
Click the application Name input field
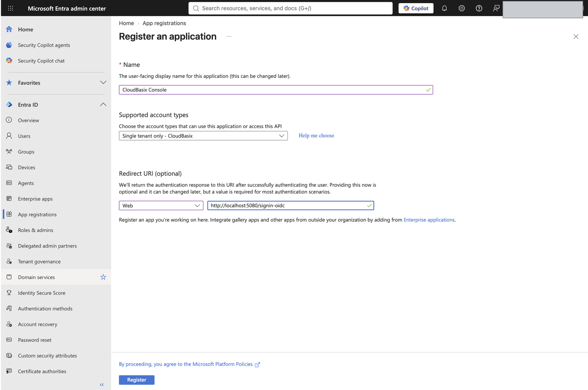276,90
